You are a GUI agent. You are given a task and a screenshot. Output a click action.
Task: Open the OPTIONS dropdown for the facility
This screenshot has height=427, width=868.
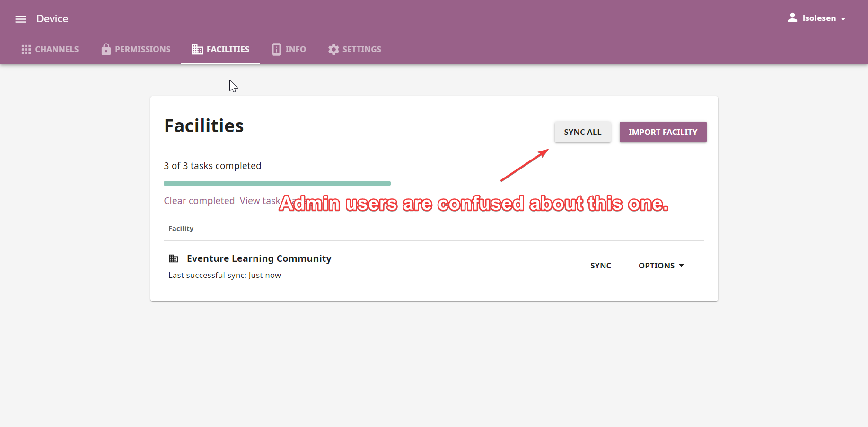(660, 266)
